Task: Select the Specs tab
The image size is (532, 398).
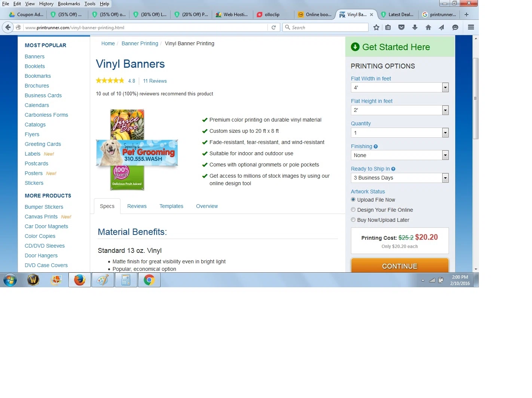Action: (x=107, y=206)
